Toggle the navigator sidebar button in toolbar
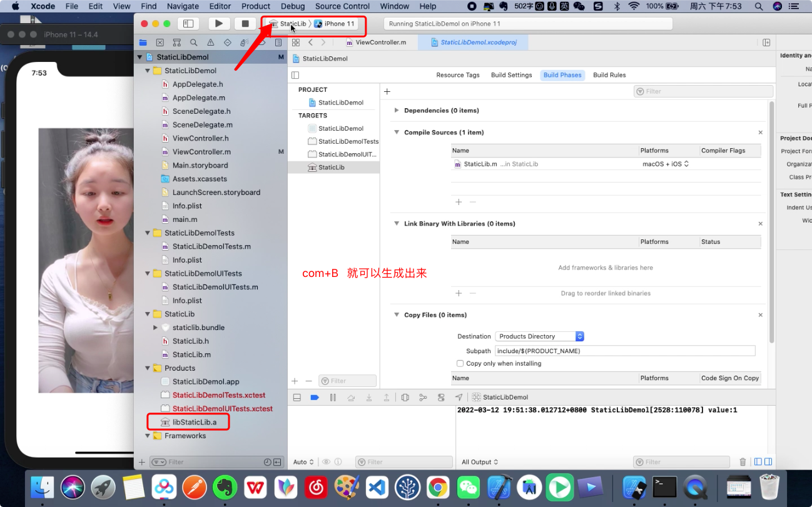 click(x=188, y=24)
